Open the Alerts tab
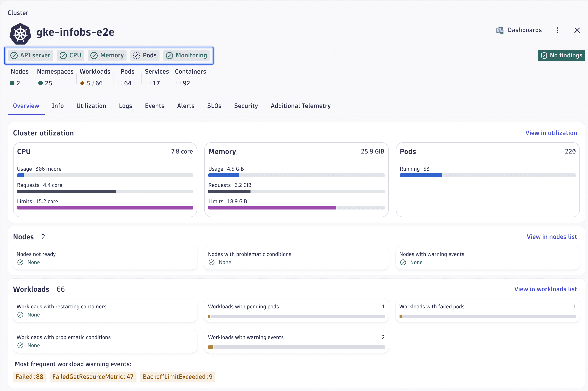Viewport: 588px width, 391px height. pos(186,106)
